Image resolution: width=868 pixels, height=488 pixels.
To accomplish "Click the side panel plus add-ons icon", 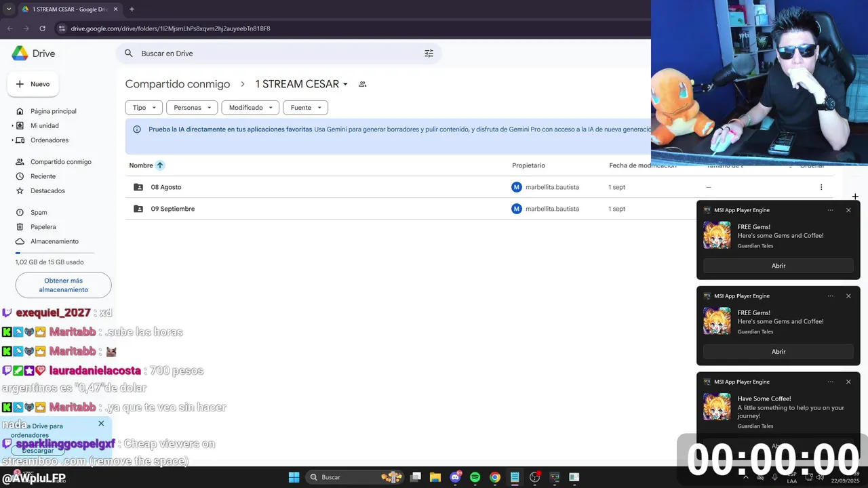I will 855,197.
